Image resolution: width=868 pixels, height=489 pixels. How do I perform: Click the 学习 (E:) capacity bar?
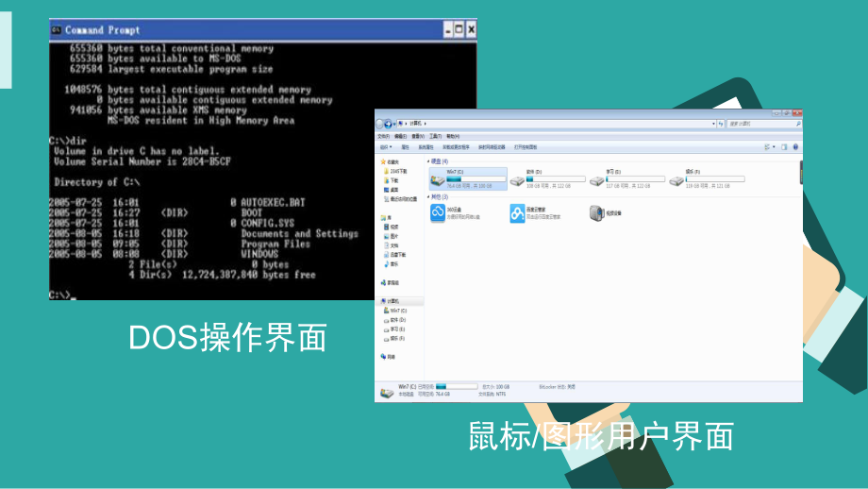point(636,179)
